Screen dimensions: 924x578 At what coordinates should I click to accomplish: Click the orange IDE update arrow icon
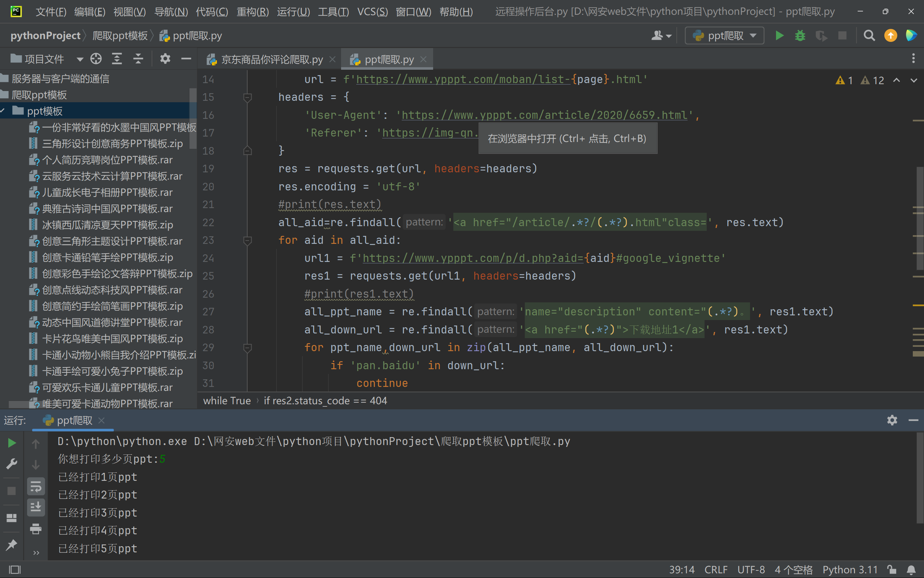pos(891,35)
